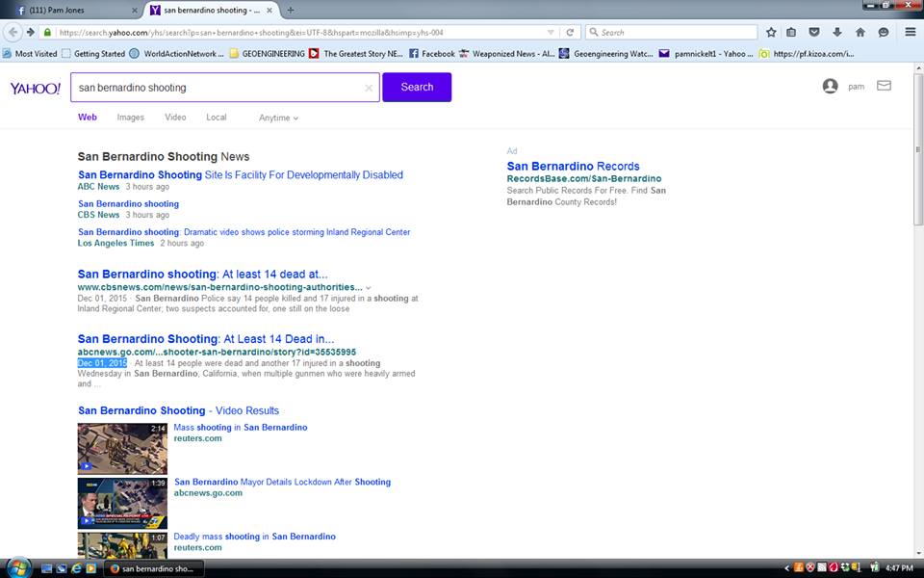Open URL bar history dropdown arrow
Image resolution: width=924 pixels, height=578 pixels.
551,33
